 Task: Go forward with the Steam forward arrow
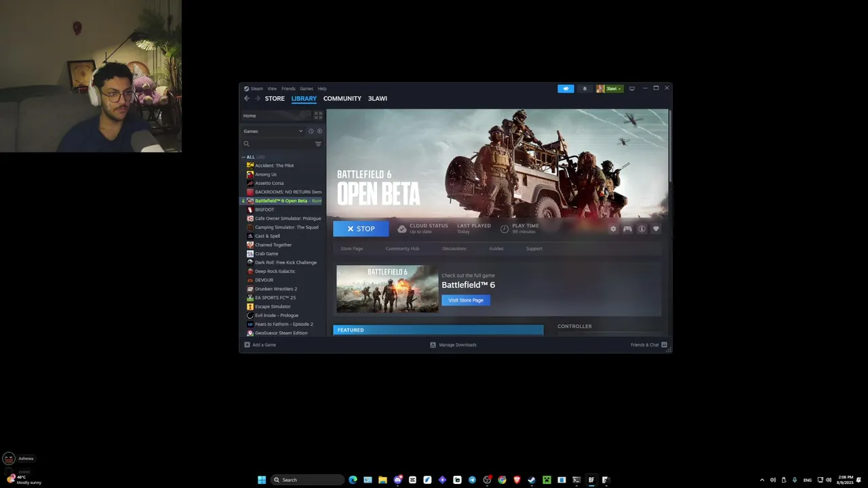258,98
